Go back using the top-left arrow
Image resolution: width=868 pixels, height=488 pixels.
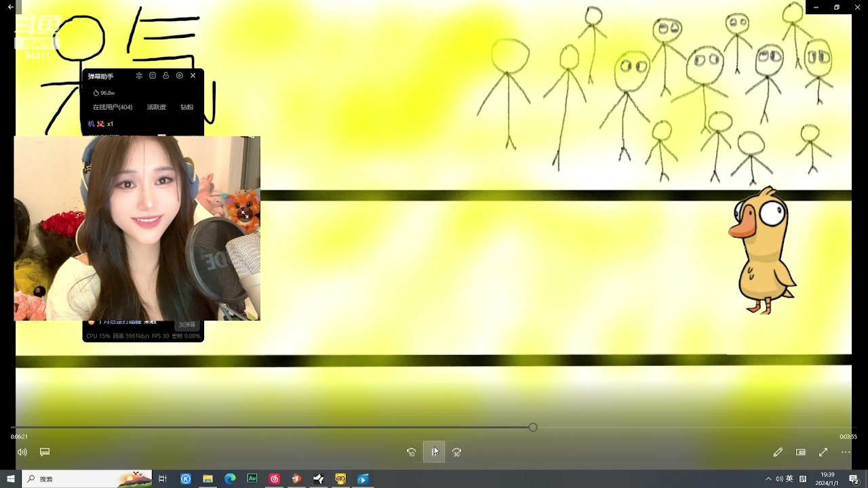(10, 7)
